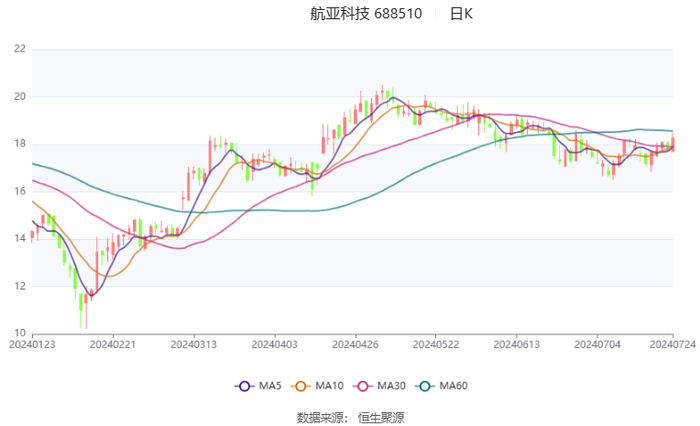The width and height of the screenshot is (700, 426).
Task: Toggle the MA5 series label text
Action: [x=270, y=386]
